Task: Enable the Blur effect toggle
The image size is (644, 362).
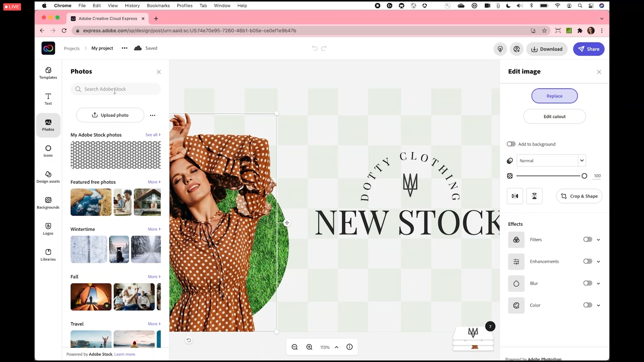Action: (x=588, y=283)
